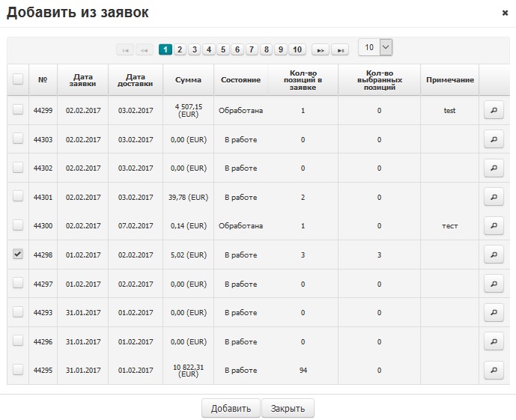Switch to page 2
Screen dimensions: 516x420
180,49
